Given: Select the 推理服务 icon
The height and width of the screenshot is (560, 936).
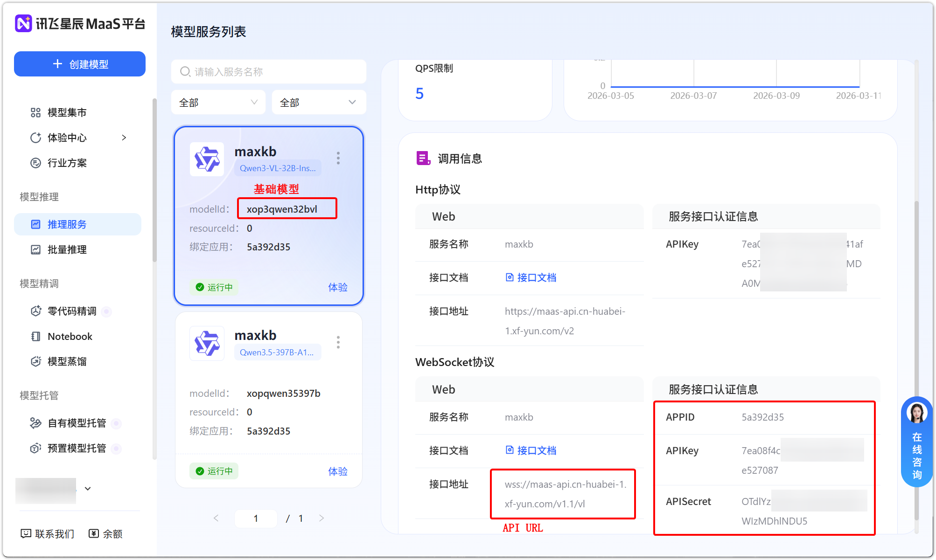Looking at the screenshot, I should click(36, 224).
